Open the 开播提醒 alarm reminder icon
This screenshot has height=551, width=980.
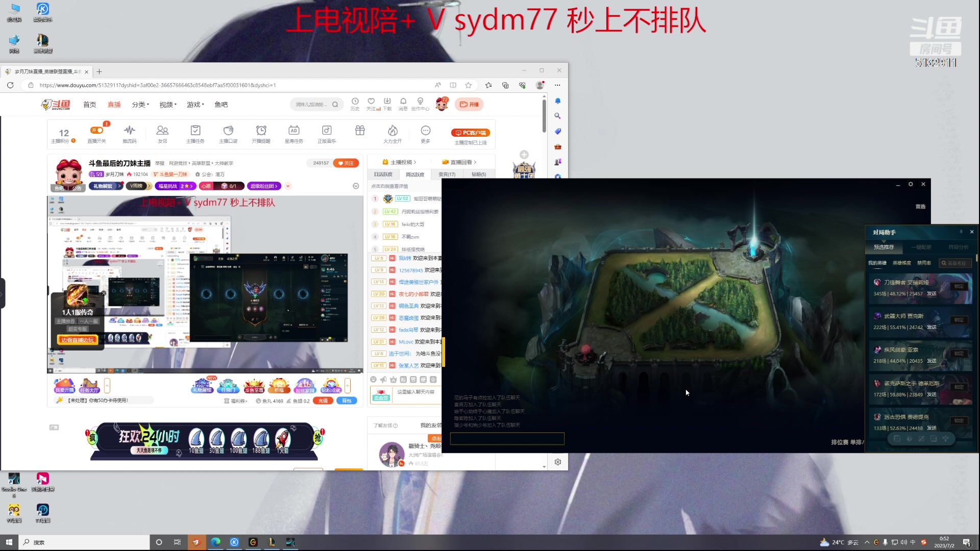(261, 131)
